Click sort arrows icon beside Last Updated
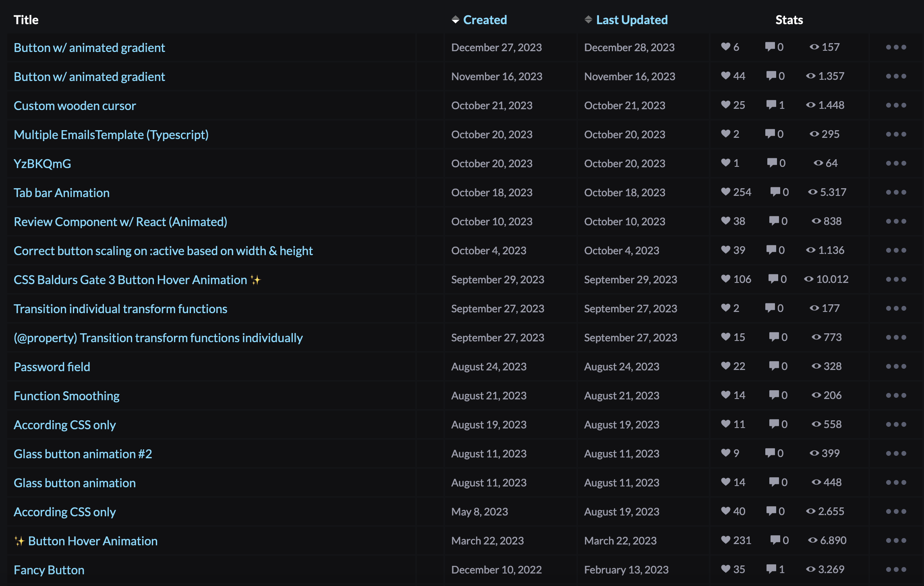 point(588,20)
